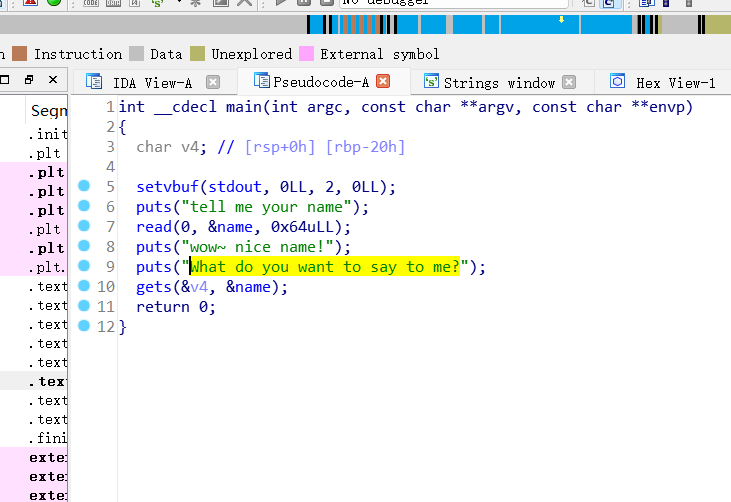Click the Unexplored legend color swatch

pyautogui.click(x=198, y=54)
